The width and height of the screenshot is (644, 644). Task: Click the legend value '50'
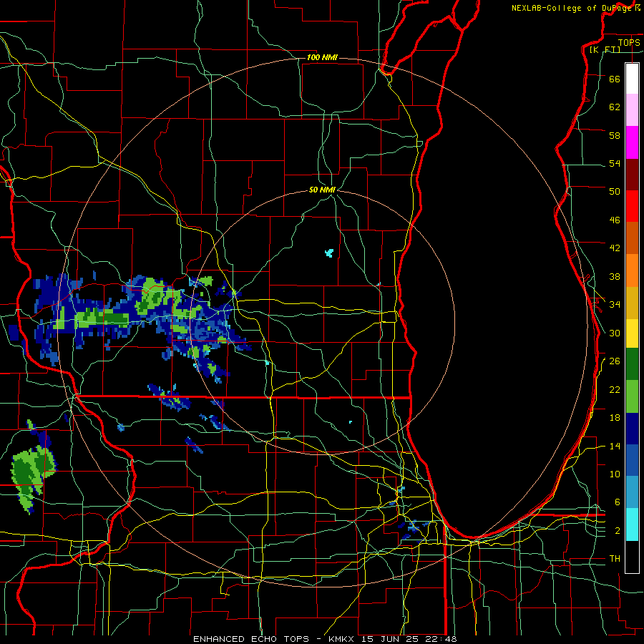(615, 192)
